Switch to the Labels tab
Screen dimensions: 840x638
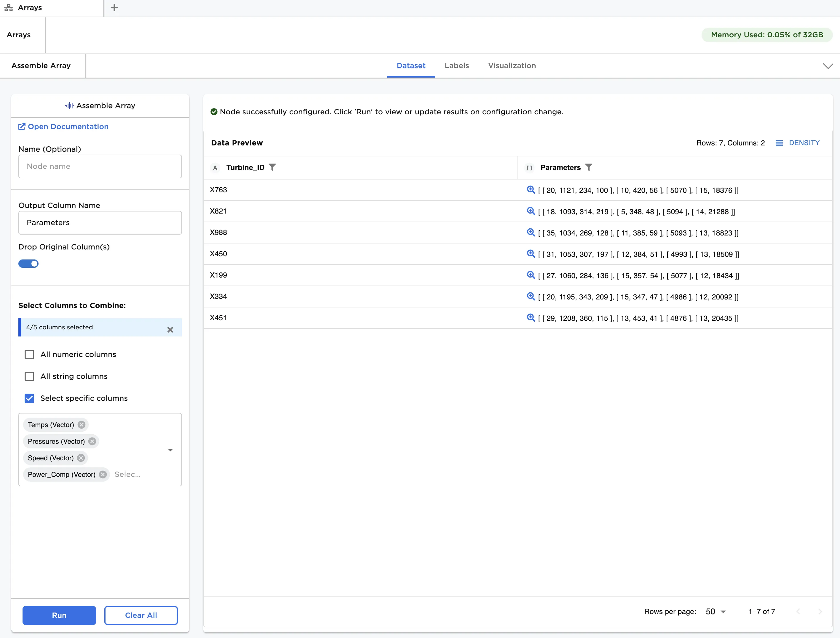click(457, 65)
